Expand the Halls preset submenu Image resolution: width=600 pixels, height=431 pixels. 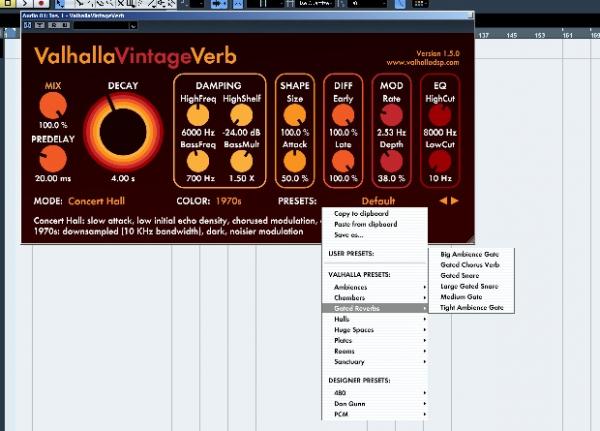point(377,318)
